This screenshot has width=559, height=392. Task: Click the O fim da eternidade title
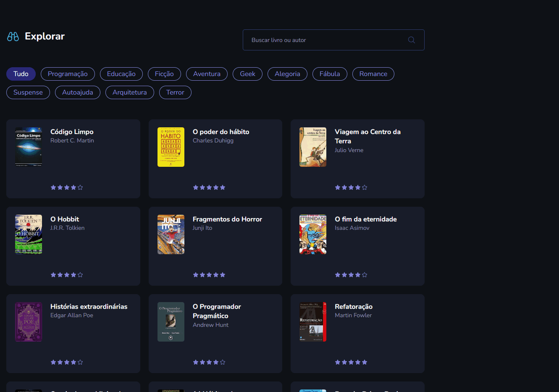(x=366, y=219)
